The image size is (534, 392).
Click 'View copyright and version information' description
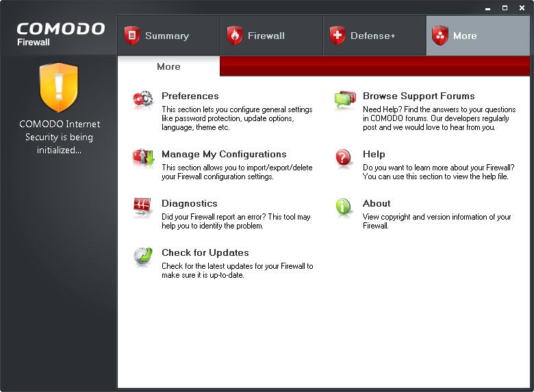point(437,221)
